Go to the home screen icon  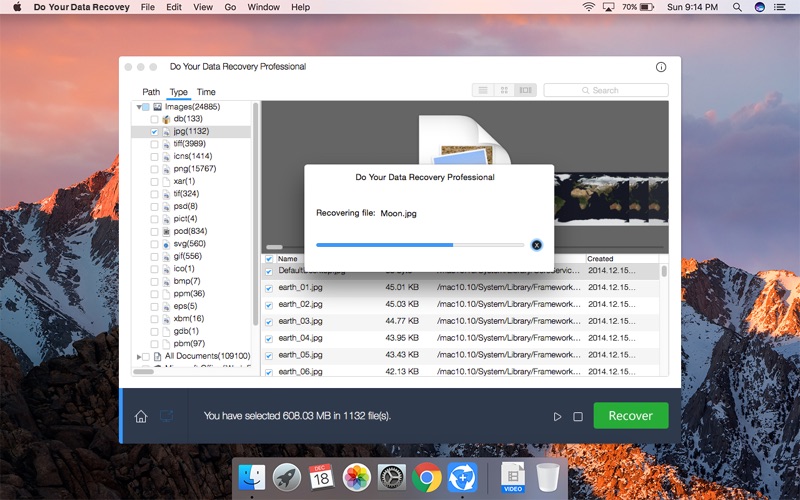[x=141, y=416]
